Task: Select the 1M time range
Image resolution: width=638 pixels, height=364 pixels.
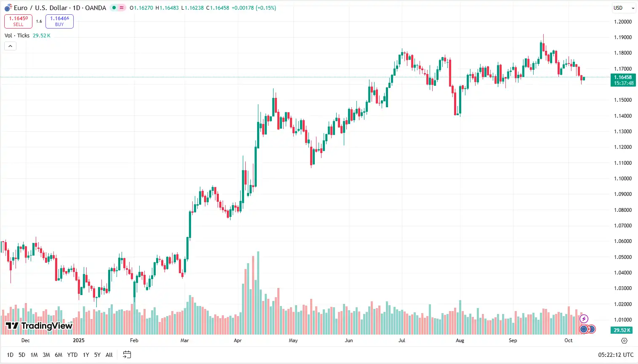Action: pyautogui.click(x=34, y=355)
